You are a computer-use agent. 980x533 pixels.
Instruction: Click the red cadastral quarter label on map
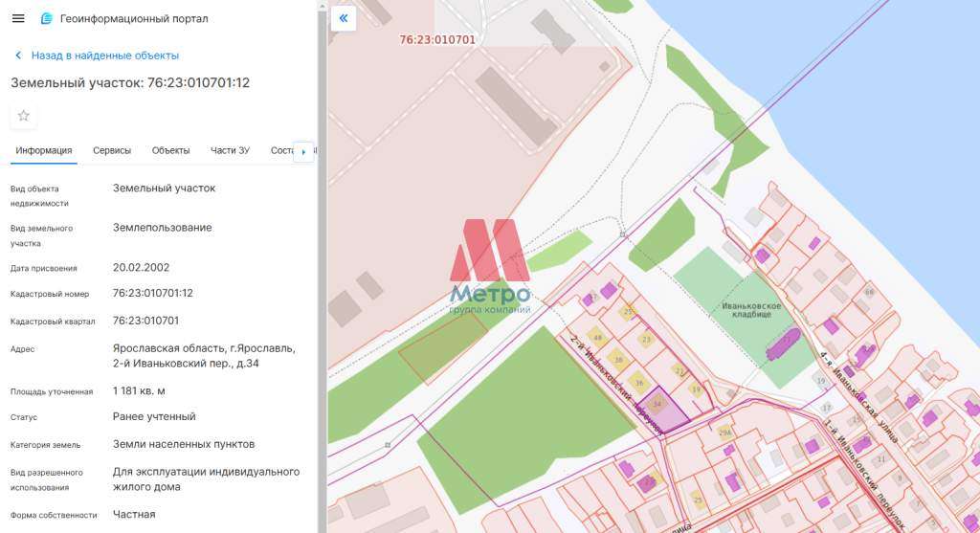coord(436,40)
